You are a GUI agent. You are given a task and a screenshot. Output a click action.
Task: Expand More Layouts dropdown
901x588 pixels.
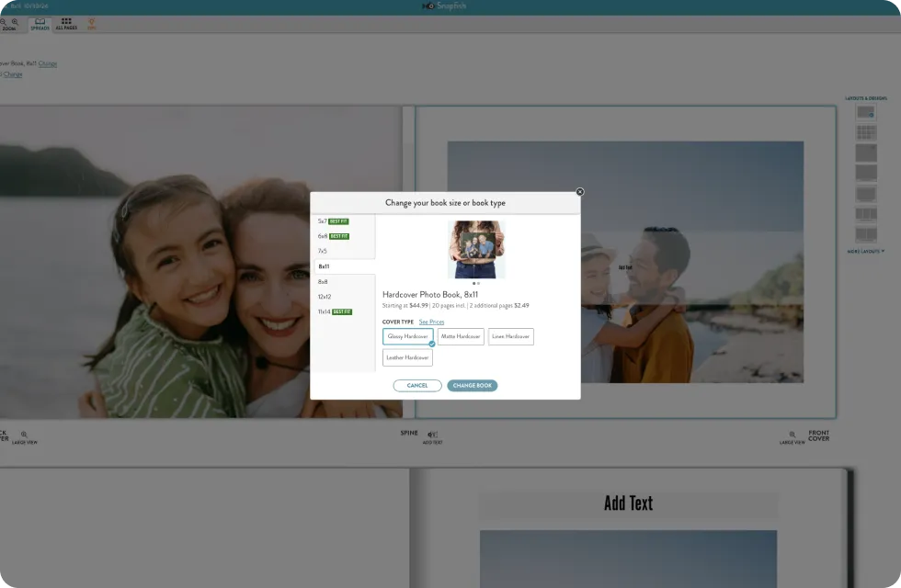click(x=866, y=251)
